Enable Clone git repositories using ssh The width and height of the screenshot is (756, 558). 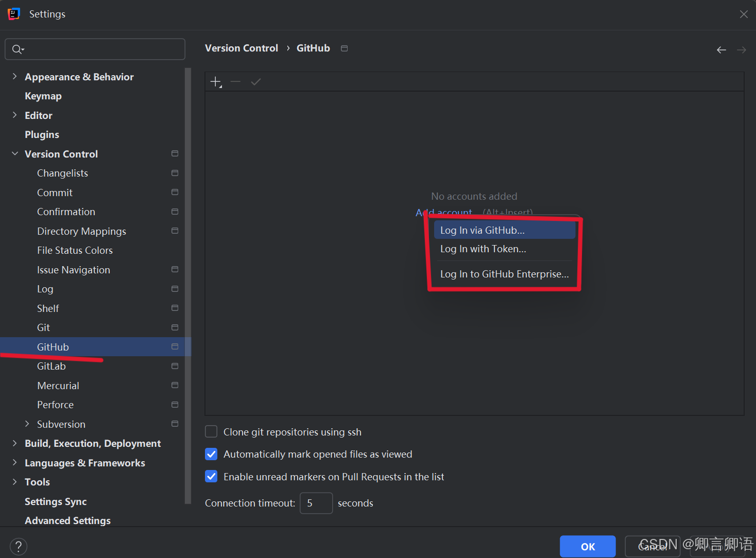pyautogui.click(x=211, y=431)
